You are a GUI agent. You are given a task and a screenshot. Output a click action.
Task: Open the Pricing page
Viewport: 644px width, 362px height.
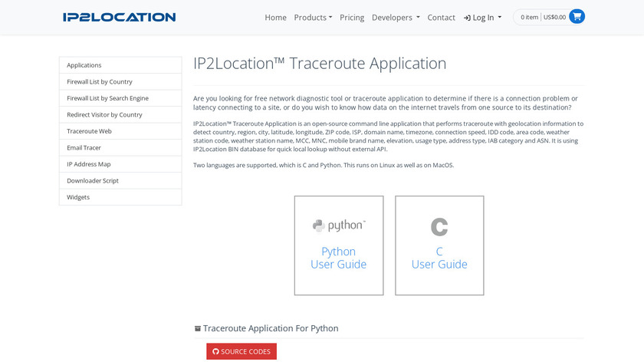tap(352, 18)
